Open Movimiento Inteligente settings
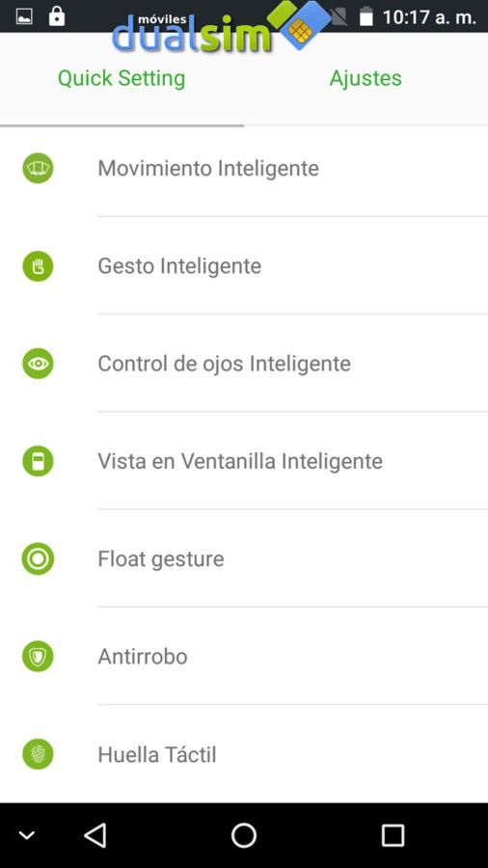This screenshot has width=488, height=868. click(244, 168)
